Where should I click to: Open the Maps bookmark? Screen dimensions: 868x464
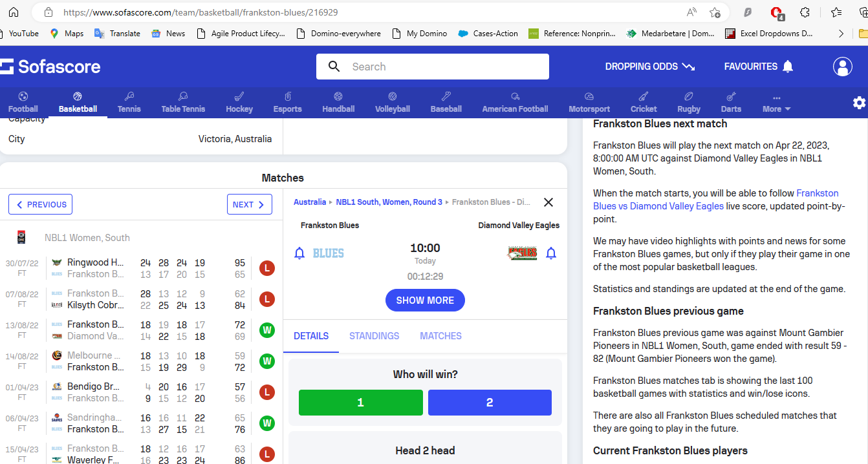[67, 34]
